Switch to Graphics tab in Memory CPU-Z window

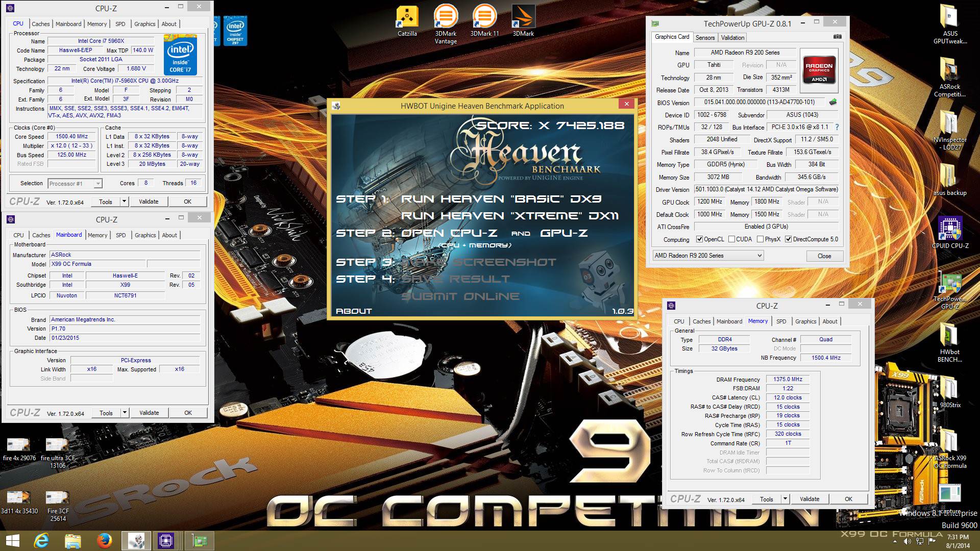coord(805,321)
